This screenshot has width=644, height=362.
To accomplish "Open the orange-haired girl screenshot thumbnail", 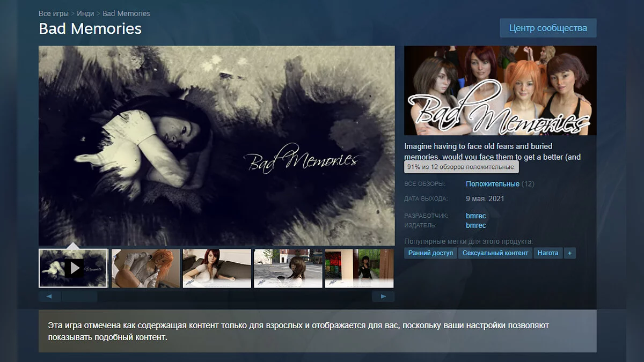I will pyautogui.click(x=146, y=268).
